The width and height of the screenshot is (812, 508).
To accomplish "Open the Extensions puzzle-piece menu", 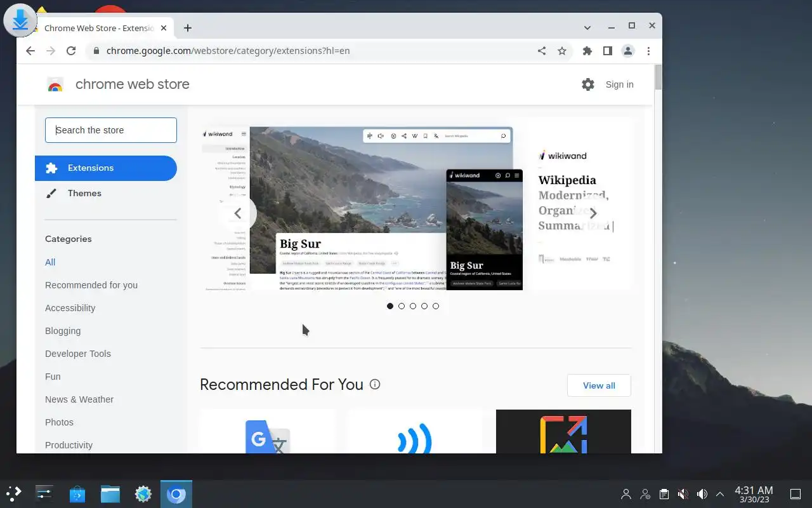I will point(587,51).
